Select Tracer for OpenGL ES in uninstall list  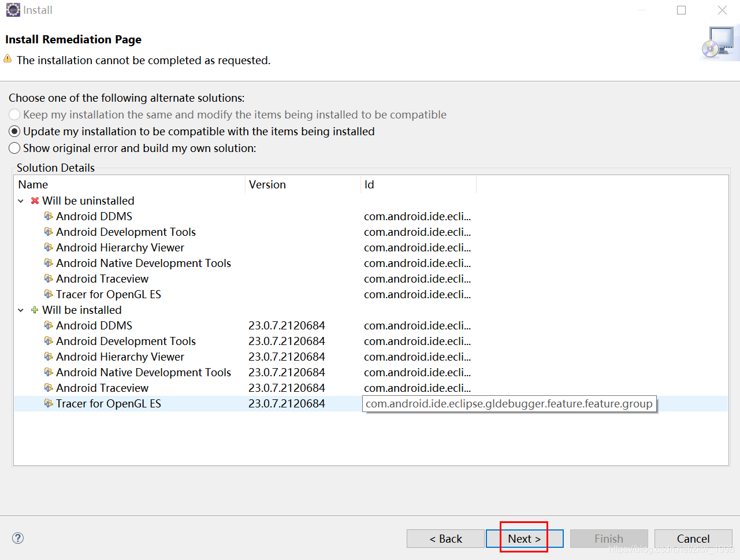point(371,294)
